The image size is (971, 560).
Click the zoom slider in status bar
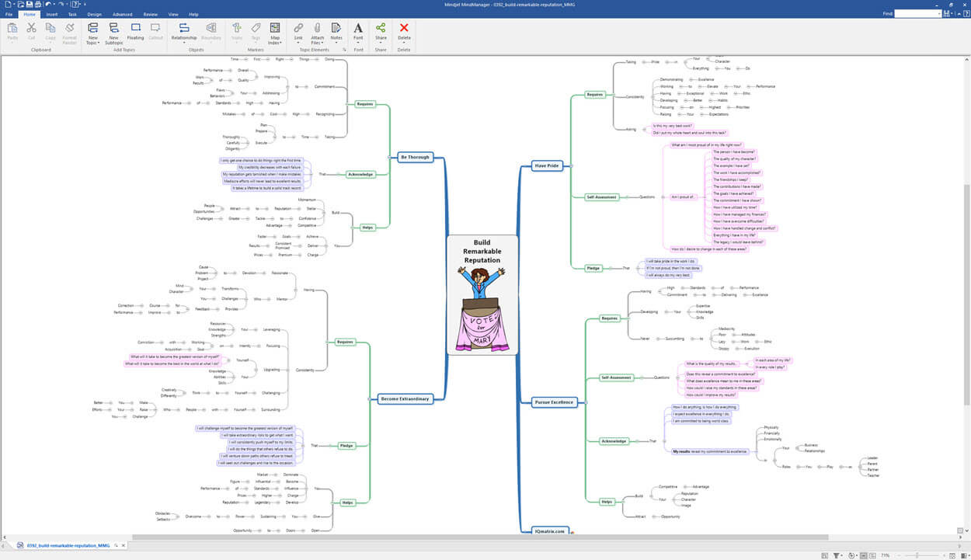pos(917,555)
